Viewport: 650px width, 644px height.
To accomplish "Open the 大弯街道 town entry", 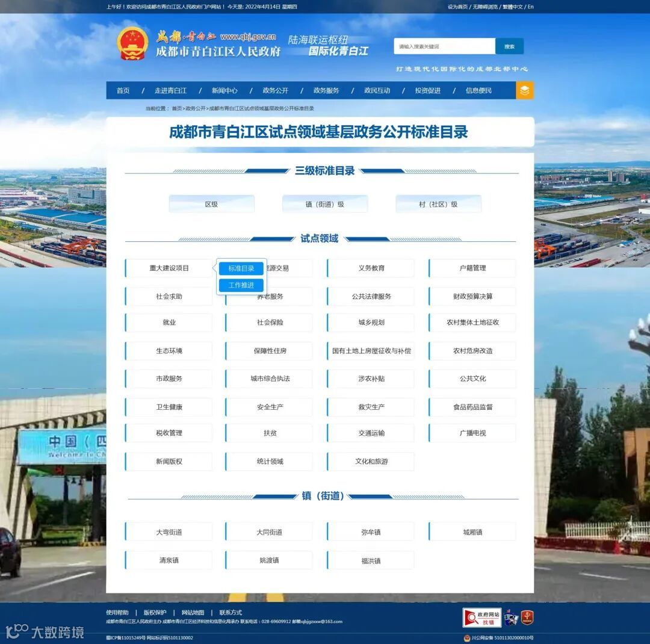I will pos(169,532).
